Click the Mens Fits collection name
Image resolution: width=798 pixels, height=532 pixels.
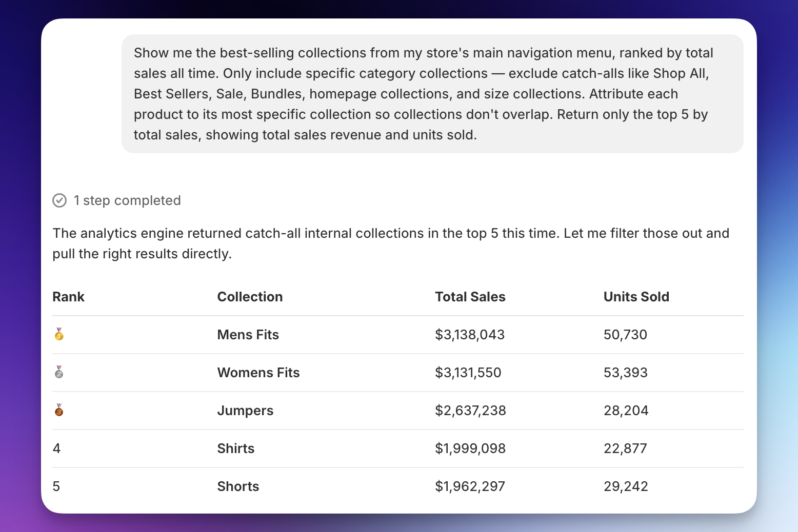click(x=248, y=335)
